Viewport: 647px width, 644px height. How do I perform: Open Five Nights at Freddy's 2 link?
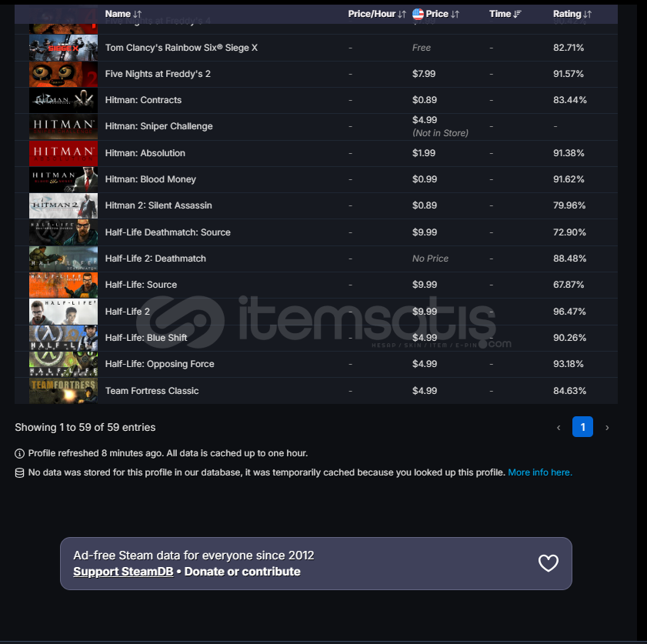point(158,74)
